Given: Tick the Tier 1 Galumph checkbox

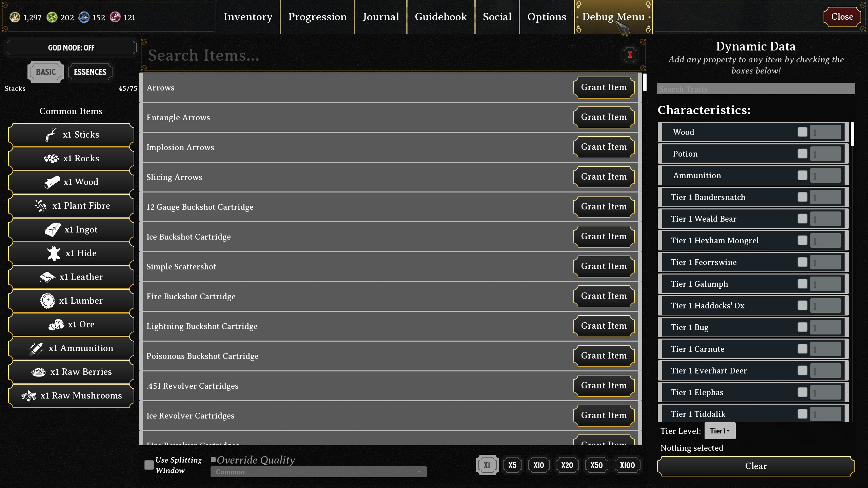Looking at the screenshot, I should [x=802, y=284].
